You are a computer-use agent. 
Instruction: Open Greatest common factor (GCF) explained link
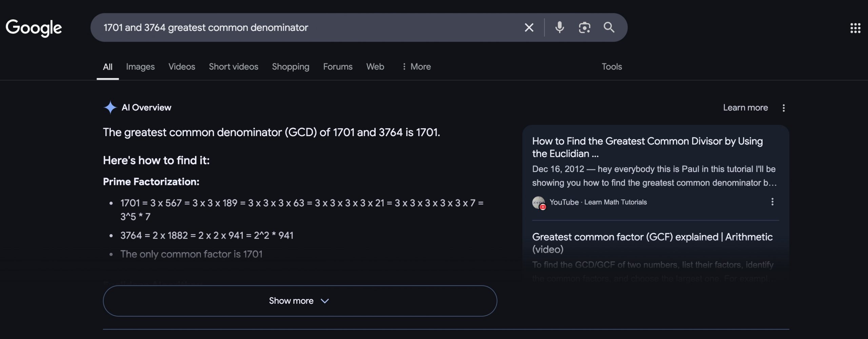(x=652, y=243)
